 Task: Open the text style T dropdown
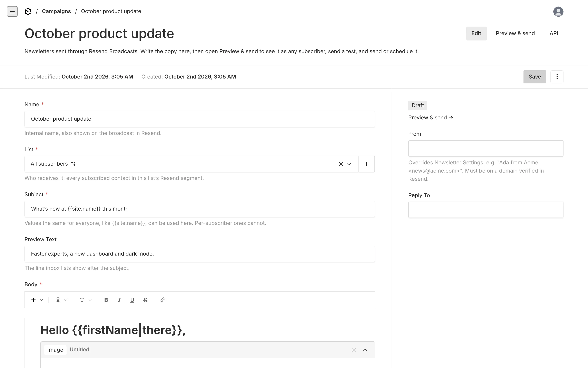pyautogui.click(x=86, y=300)
